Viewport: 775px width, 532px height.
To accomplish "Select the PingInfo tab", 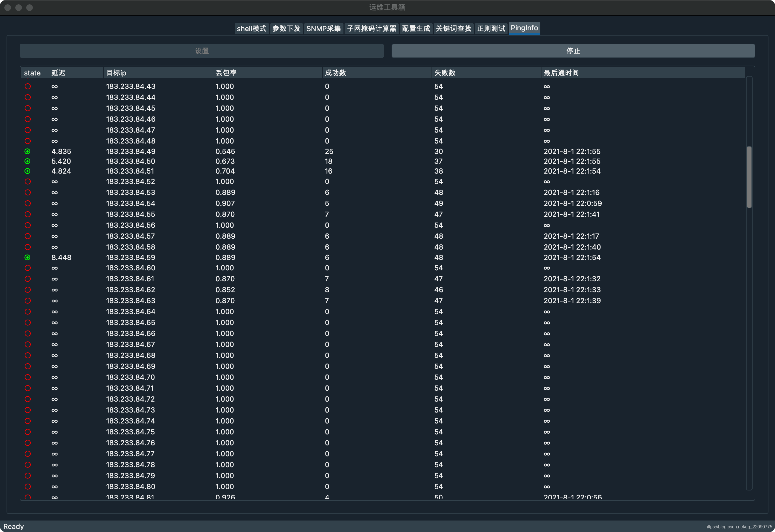I will click(524, 28).
